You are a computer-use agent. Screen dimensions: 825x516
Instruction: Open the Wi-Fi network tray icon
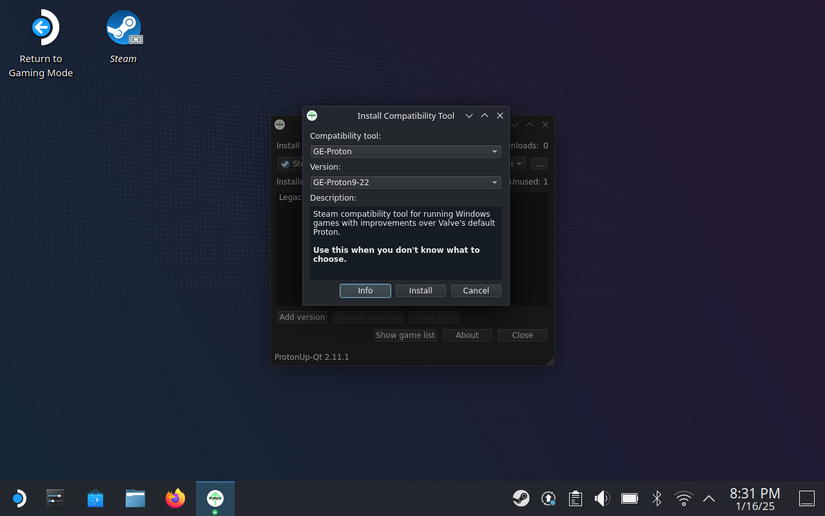click(x=684, y=498)
